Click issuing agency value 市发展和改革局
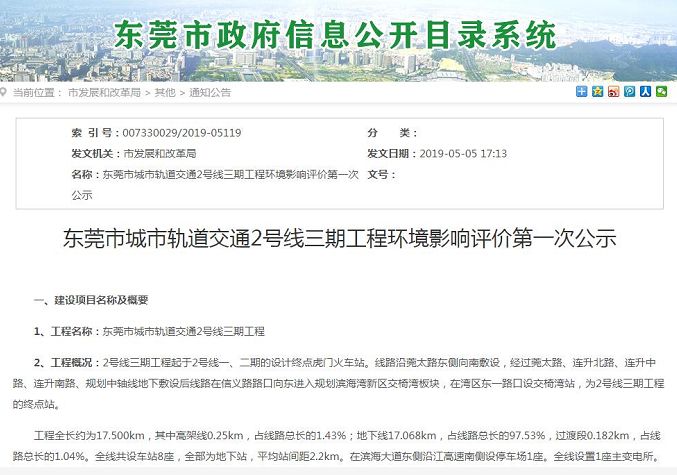The width and height of the screenshot is (677, 475). 160,154
